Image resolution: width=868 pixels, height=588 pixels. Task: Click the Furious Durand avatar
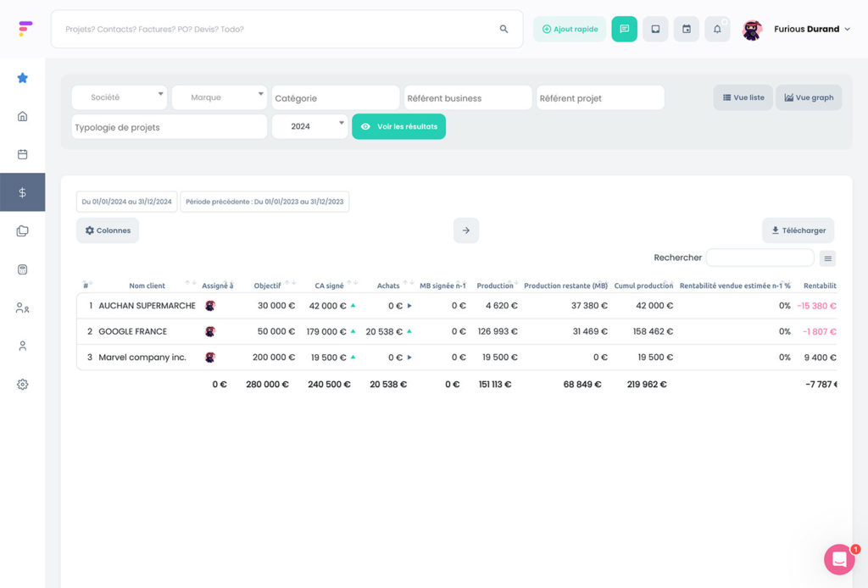point(752,30)
